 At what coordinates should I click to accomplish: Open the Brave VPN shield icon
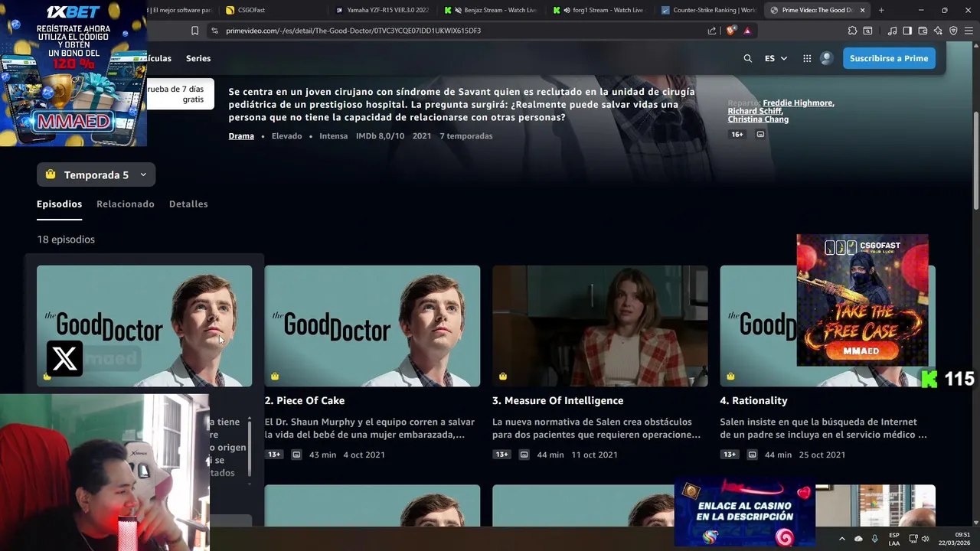coord(953,31)
